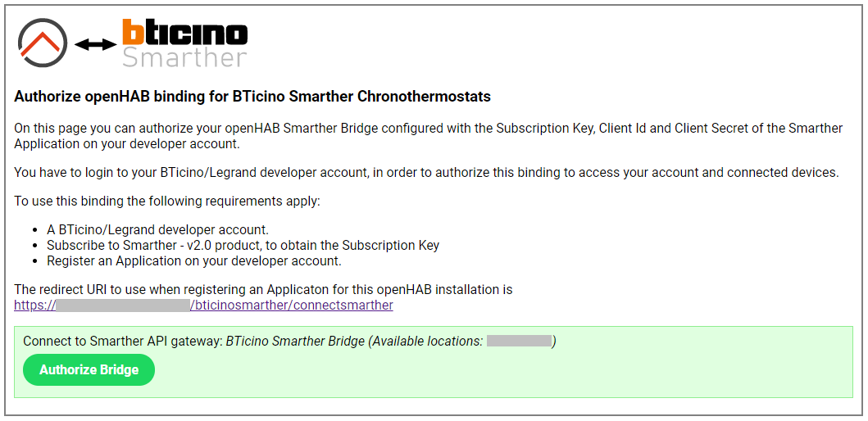Viewport: 868px width, 421px height.
Task: Click the 'The redirect URI to use' sentence
Action: (263, 290)
